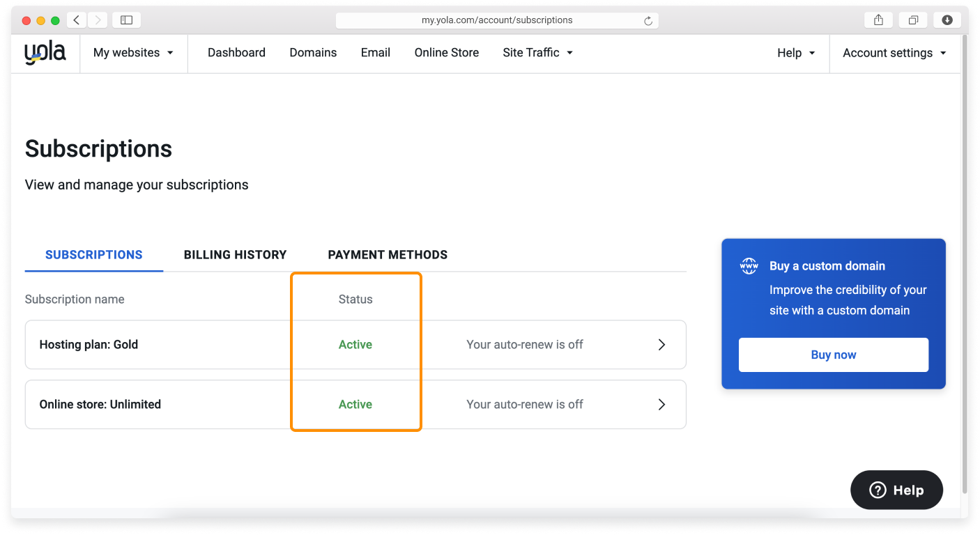Click the globe icon on the custom domain card
Screen dimensions: 980x535
coord(748,265)
